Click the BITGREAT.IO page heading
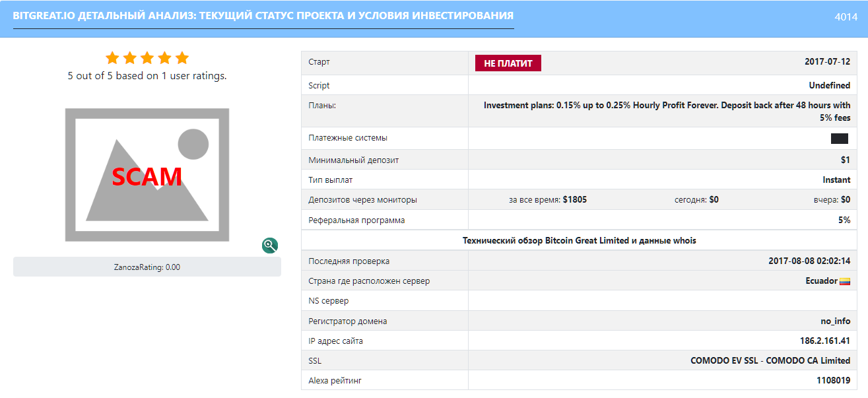Viewport: 868px width, 398px height. point(263,15)
